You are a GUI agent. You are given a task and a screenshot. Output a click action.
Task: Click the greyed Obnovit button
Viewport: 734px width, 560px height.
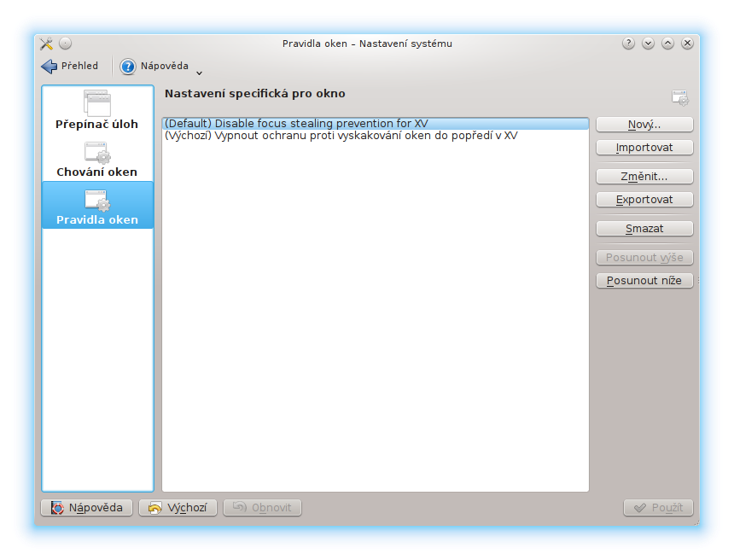262,508
